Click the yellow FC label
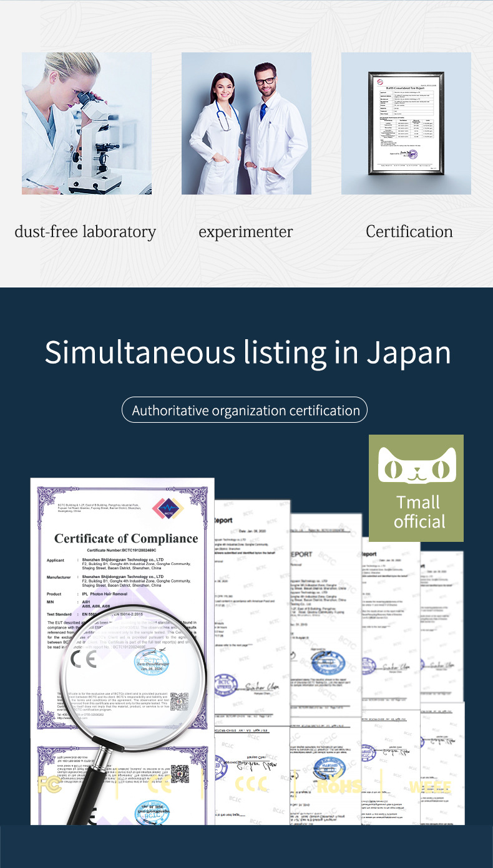 [x=48, y=784]
